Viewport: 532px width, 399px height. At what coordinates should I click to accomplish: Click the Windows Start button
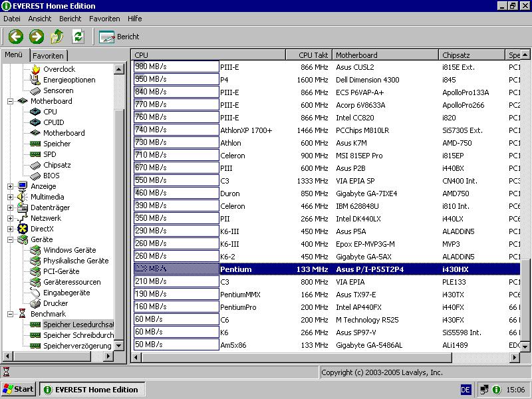click(x=19, y=390)
